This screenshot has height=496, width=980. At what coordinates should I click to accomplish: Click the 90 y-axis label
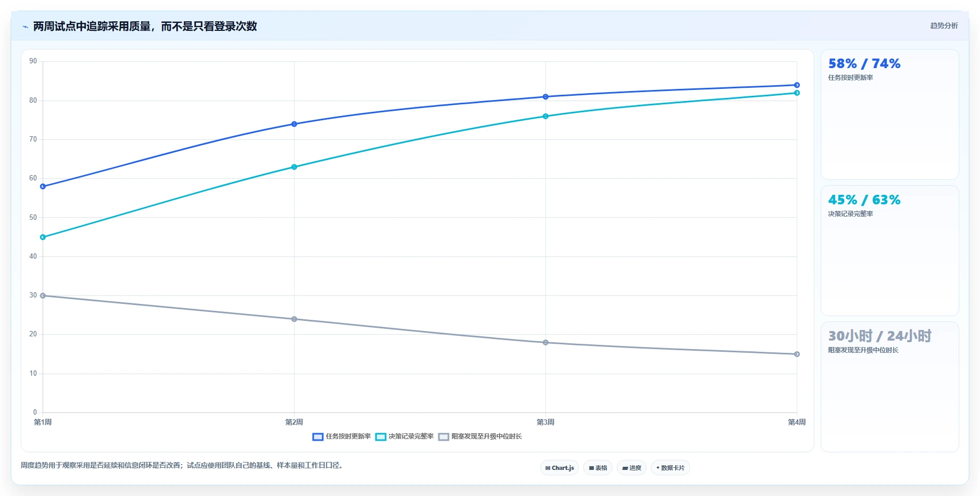click(33, 61)
